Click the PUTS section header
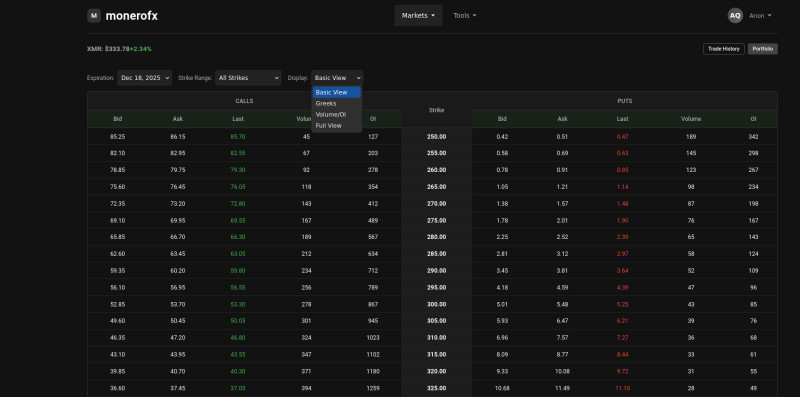This screenshot has width=800, height=397. click(x=624, y=101)
